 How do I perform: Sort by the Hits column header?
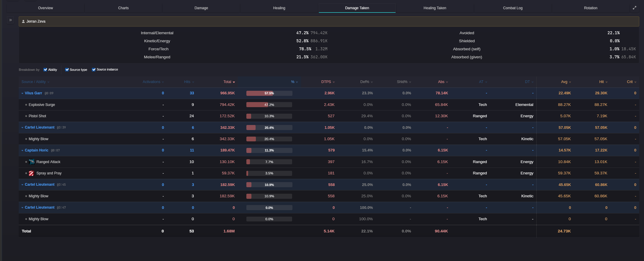[189, 82]
